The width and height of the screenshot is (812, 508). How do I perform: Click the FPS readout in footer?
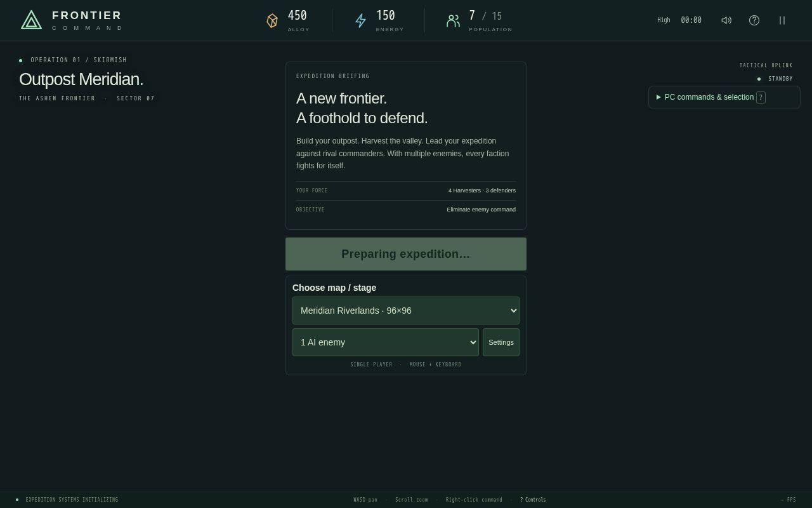click(x=789, y=500)
